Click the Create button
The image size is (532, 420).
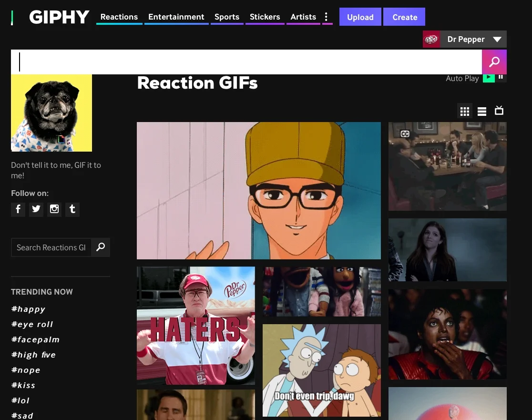click(x=404, y=17)
